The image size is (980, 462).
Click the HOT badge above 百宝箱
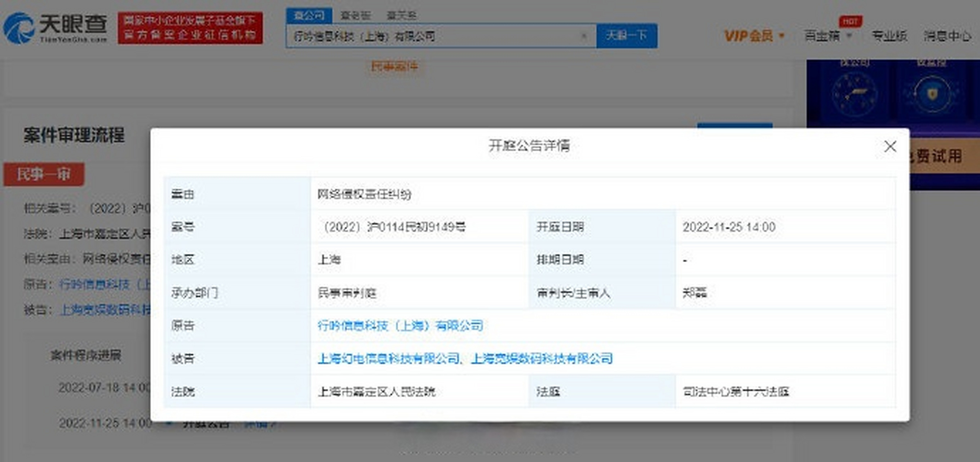coord(850,21)
